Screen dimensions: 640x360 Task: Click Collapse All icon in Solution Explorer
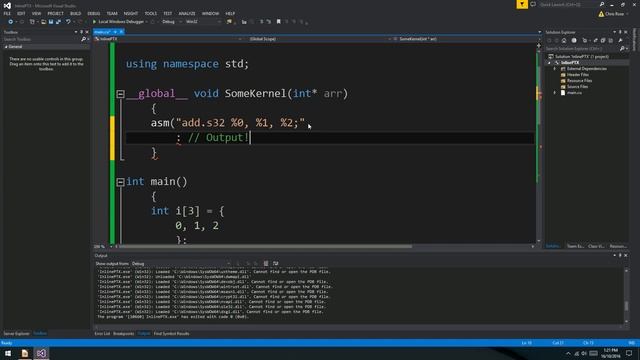click(x=603, y=40)
